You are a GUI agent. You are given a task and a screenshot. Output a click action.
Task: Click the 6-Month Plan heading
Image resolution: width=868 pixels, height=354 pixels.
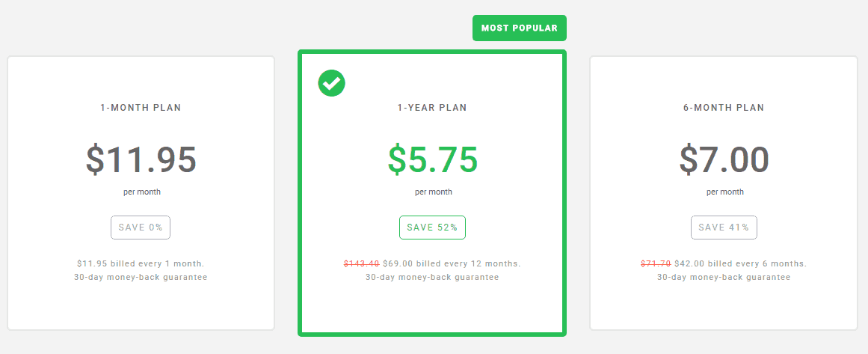724,108
